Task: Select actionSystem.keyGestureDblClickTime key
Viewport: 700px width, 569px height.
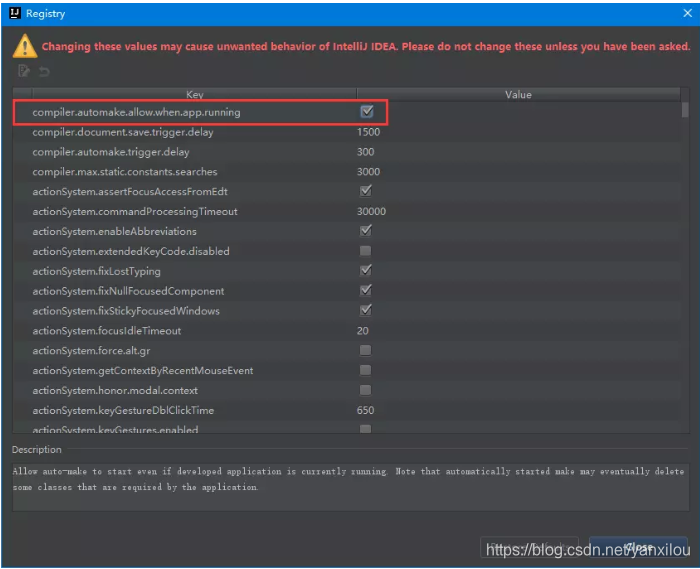Action: (x=123, y=410)
